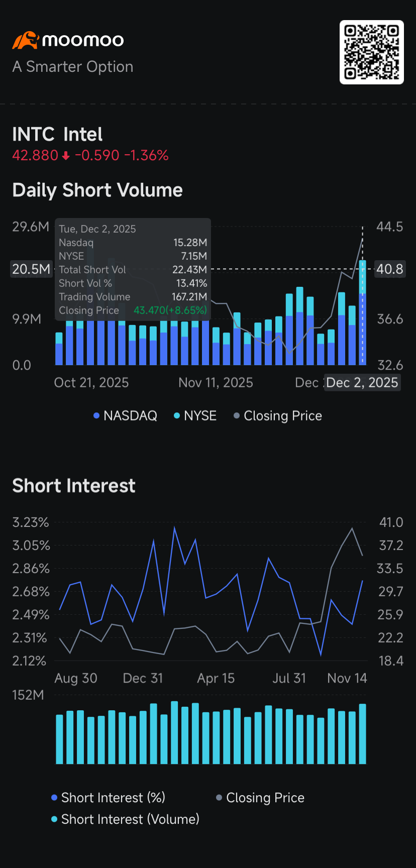Toggle Closing Price legend in Short Interest chart
Image resolution: width=416 pixels, height=868 pixels.
[x=260, y=798]
